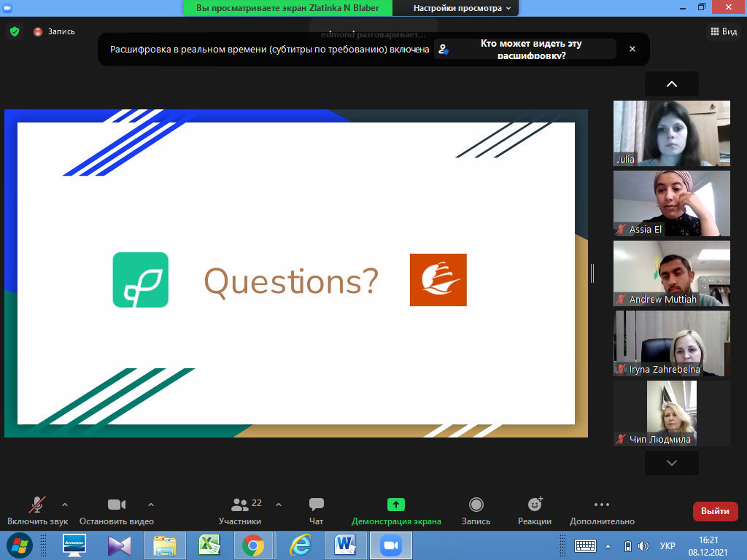Open Реакции reactions menu
The width and height of the screenshot is (747, 560).
point(535,510)
